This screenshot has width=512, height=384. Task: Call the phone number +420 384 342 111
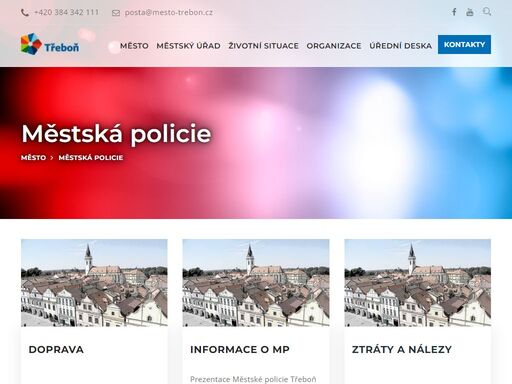pyautogui.click(x=66, y=12)
